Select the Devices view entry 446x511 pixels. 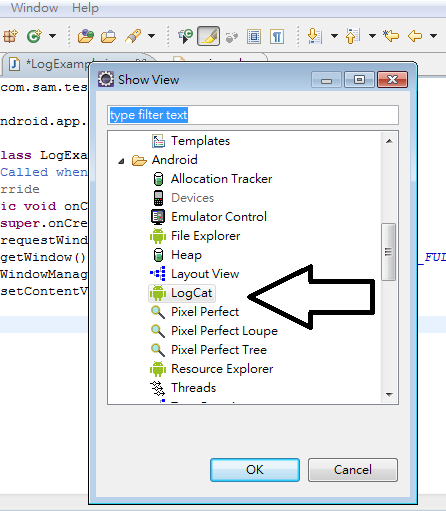[192, 198]
